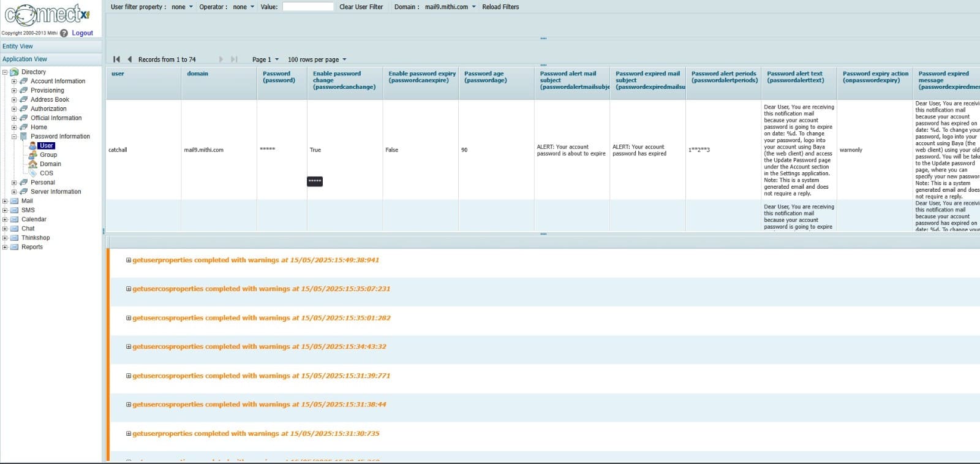Jump to last page of records

click(x=234, y=59)
